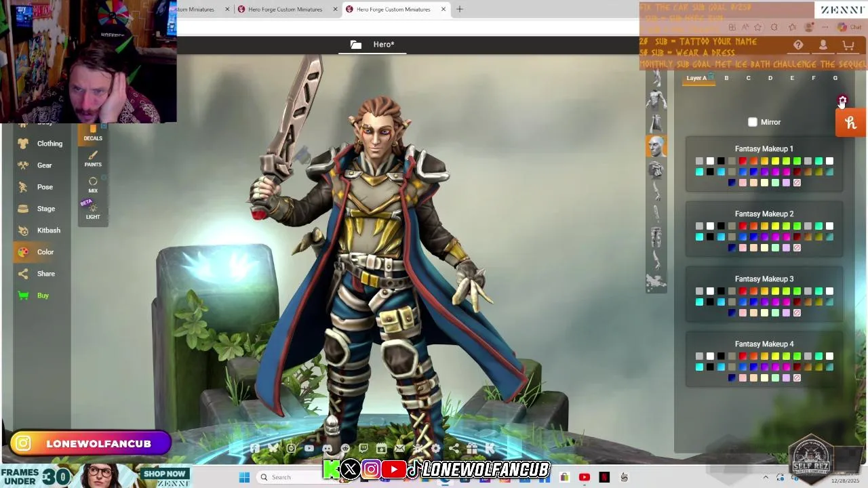This screenshot has width=868, height=488.
Task: Click the orange Hero Forge 'h' button
Action: (x=851, y=123)
